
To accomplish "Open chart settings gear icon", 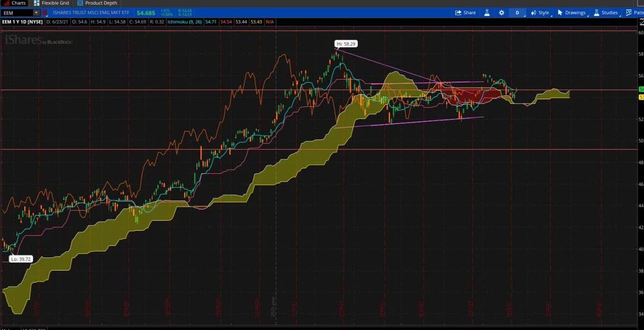I will coord(501,13).
